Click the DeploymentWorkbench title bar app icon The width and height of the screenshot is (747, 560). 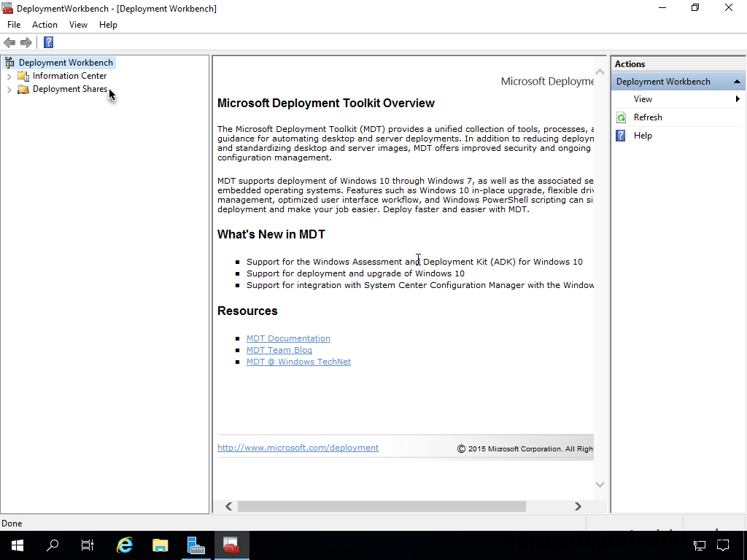point(7,8)
